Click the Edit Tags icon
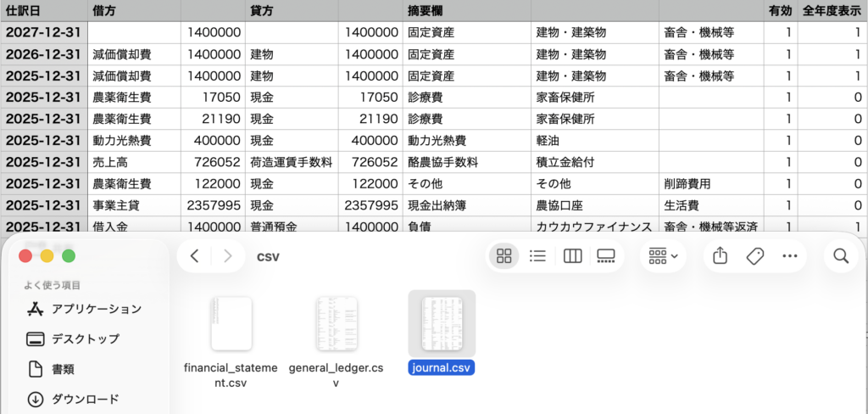868x414 pixels. 754,255
